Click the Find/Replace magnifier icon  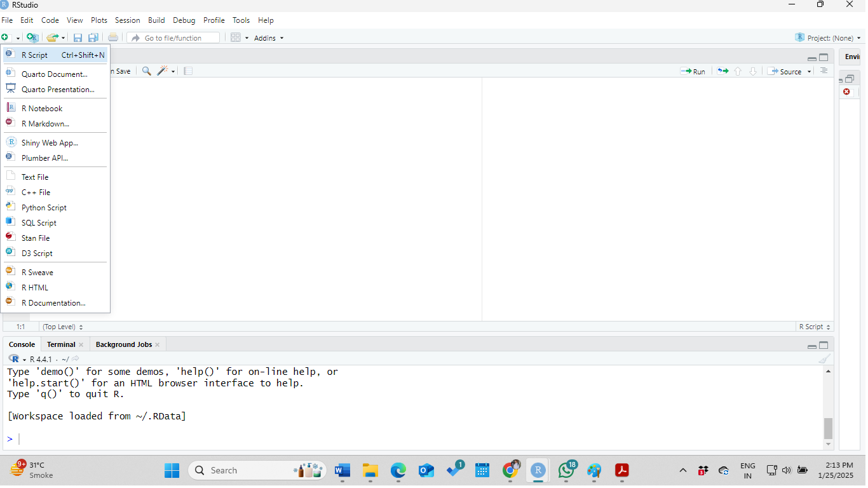pos(146,71)
